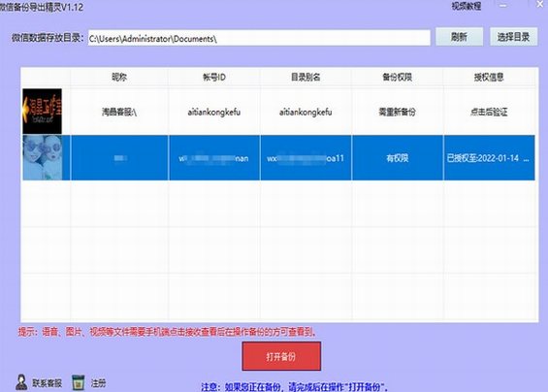Click the aitiankongkefu account ID cell
The width and height of the screenshot is (548, 392).
(214, 112)
